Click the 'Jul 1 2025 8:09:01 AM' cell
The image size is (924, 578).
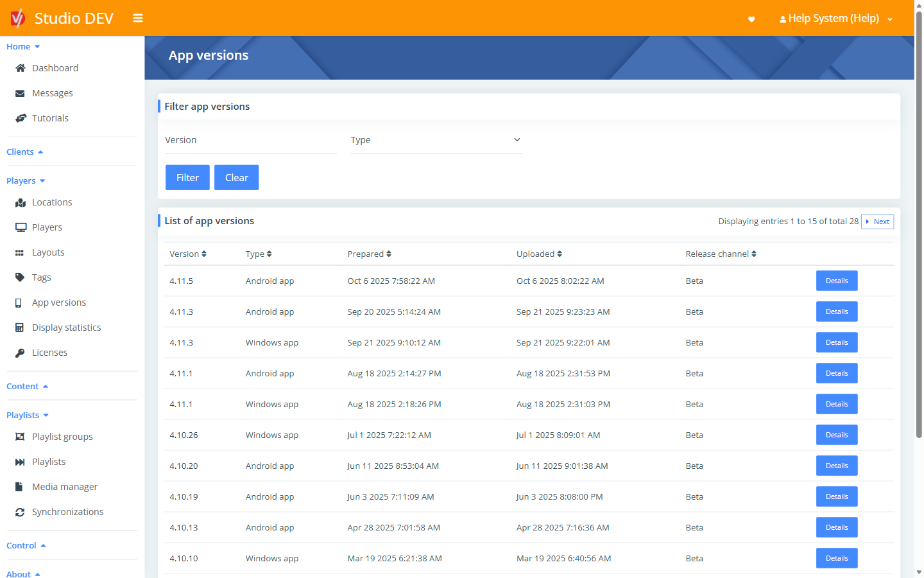click(x=558, y=435)
